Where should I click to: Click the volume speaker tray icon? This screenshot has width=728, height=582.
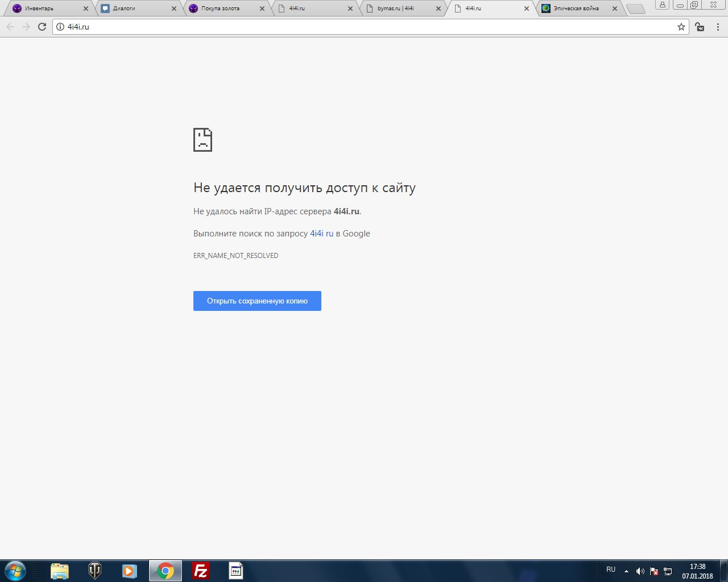point(640,571)
